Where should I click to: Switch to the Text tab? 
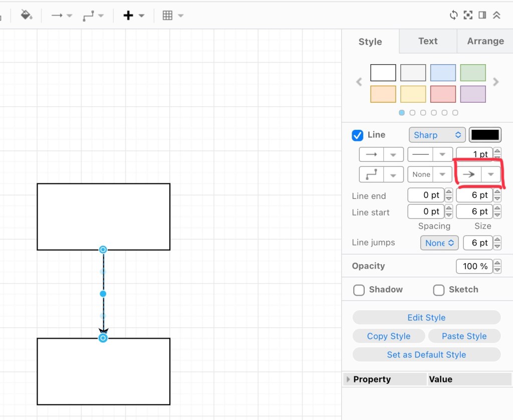point(428,41)
